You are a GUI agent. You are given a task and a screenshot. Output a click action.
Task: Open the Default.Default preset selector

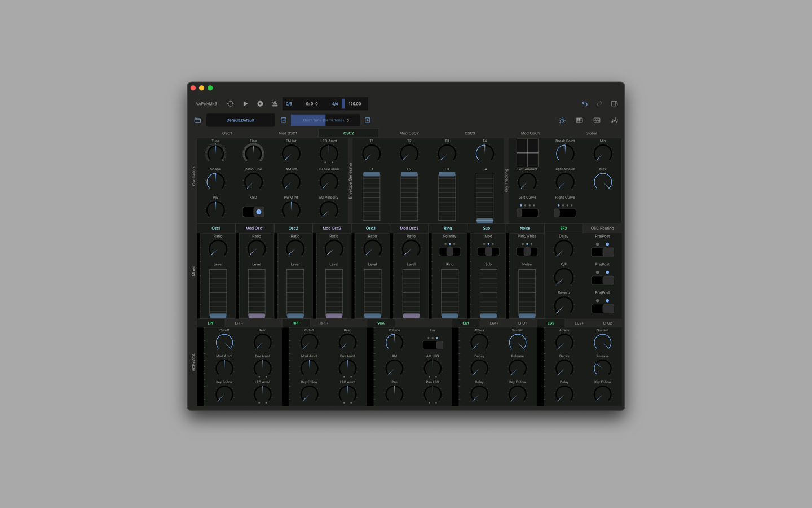point(240,120)
